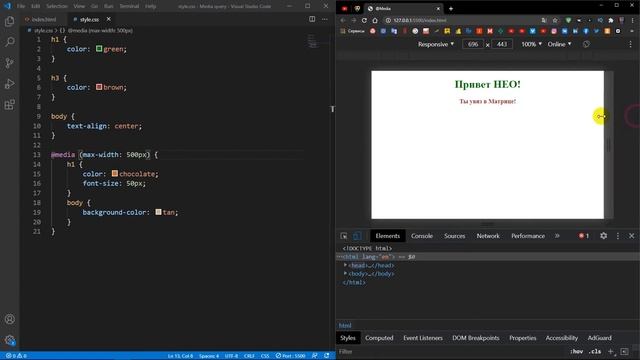
Task: Open a new browser tab with plus
Action: 451,9
